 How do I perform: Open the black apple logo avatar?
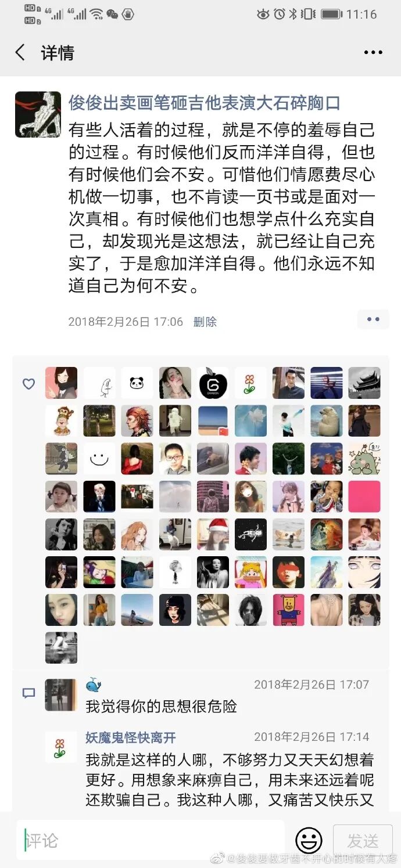[x=213, y=383]
